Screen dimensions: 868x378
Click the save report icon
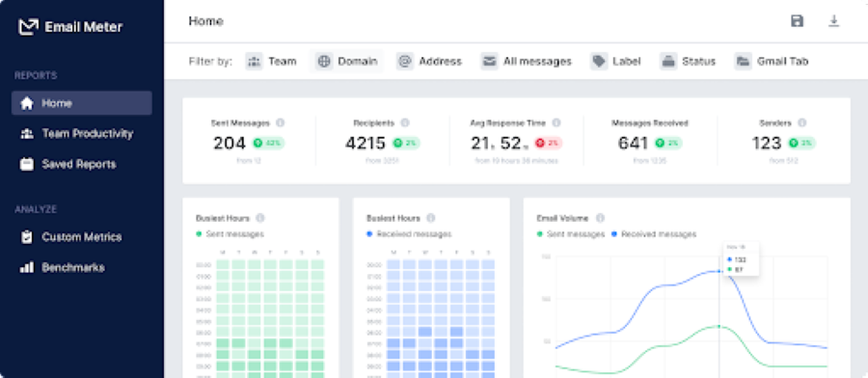coord(797,21)
